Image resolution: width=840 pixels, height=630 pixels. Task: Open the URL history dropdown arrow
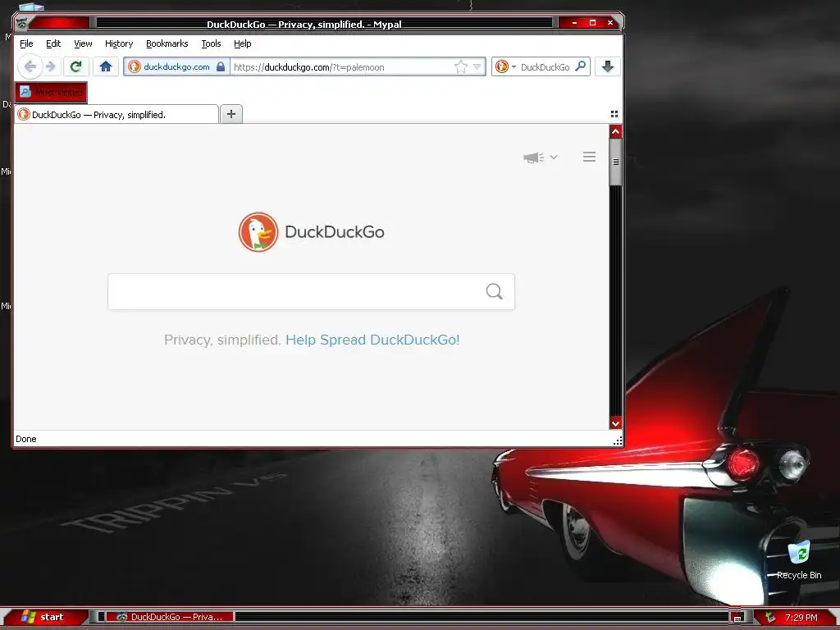tap(477, 67)
